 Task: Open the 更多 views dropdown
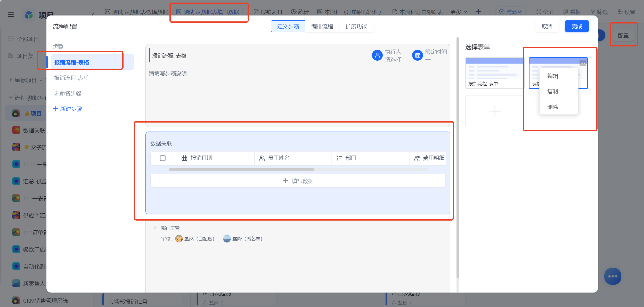click(x=459, y=12)
